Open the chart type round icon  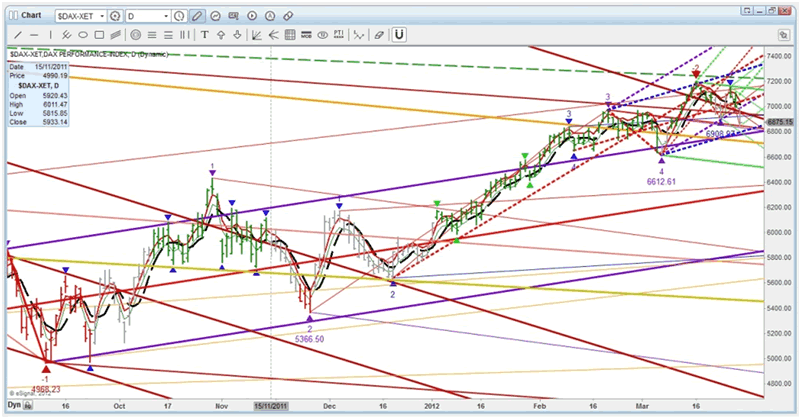(x=216, y=16)
